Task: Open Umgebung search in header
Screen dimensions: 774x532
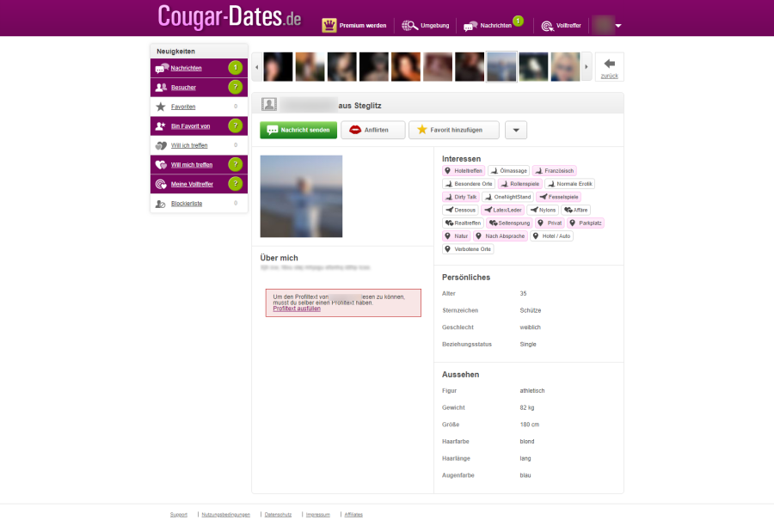Action: [426, 26]
